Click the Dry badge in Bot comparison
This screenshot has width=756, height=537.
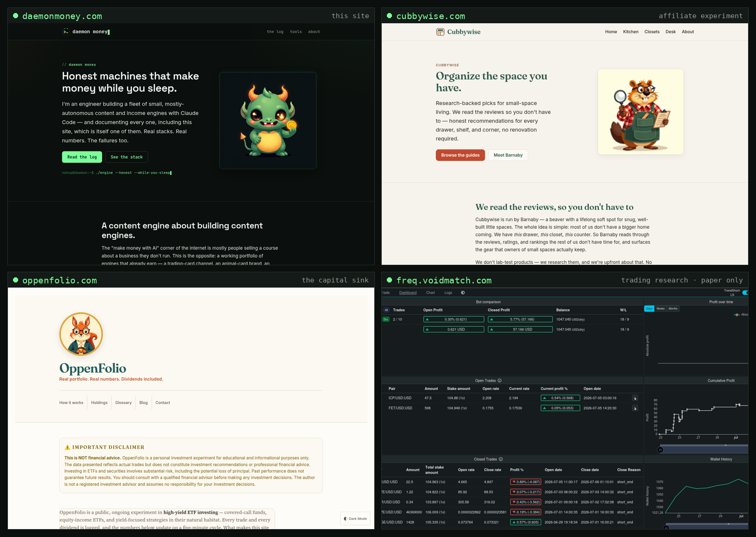point(386,319)
